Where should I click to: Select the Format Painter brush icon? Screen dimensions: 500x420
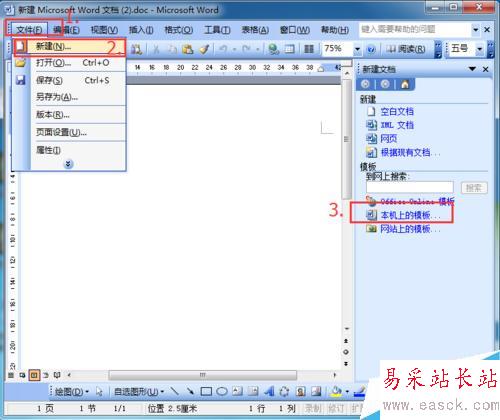[x=204, y=49]
